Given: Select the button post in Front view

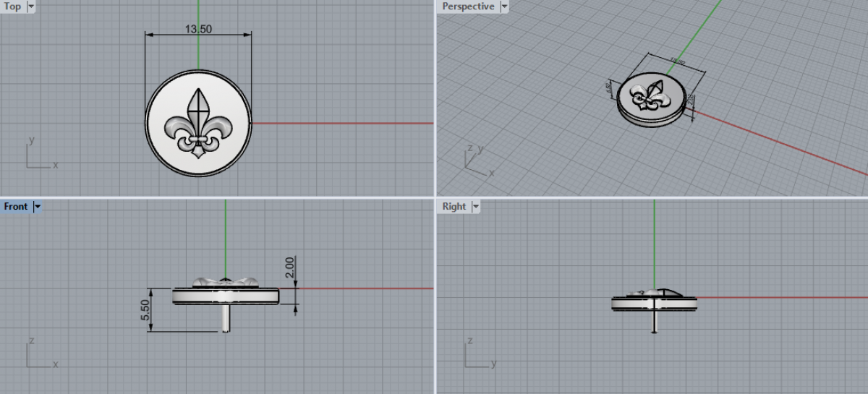Looking at the screenshot, I should click(x=226, y=317).
